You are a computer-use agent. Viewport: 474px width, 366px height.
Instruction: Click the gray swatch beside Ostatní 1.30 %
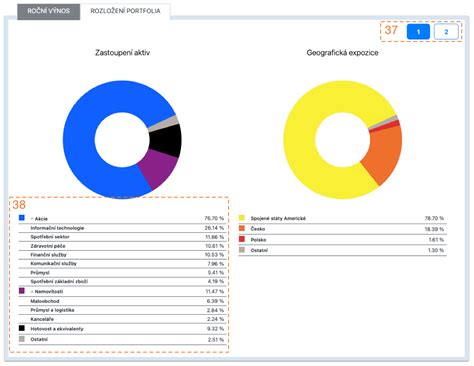242,250
